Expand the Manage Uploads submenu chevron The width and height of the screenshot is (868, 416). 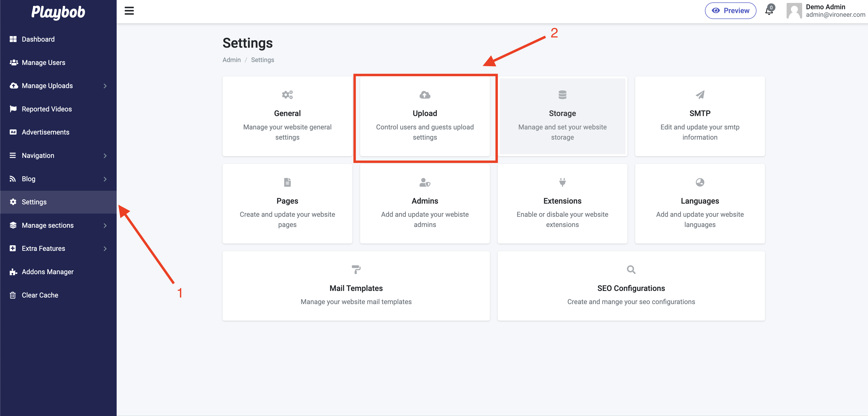coord(105,86)
